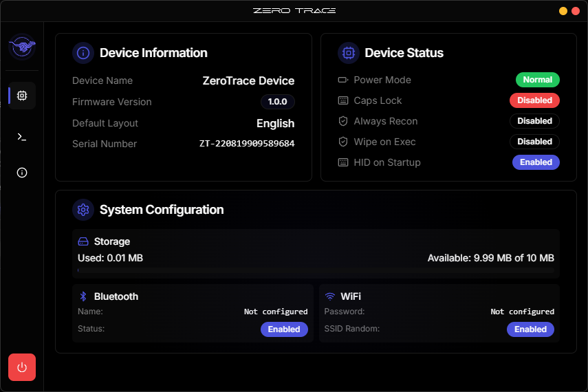Click the Bluetooth section title
Viewport: 588px width, 392px height.
pos(116,296)
